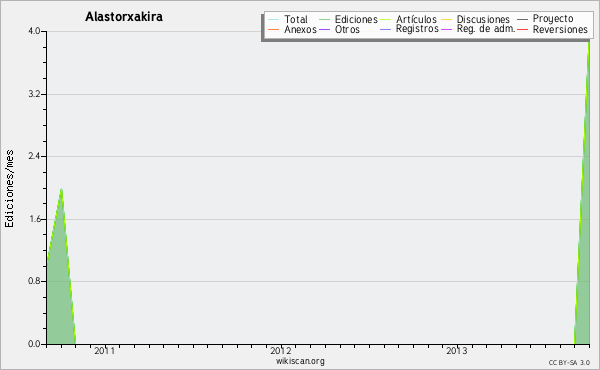The height and width of the screenshot is (370, 600).
Task: Click the 2.4 y-axis value
Action: coord(34,156)
